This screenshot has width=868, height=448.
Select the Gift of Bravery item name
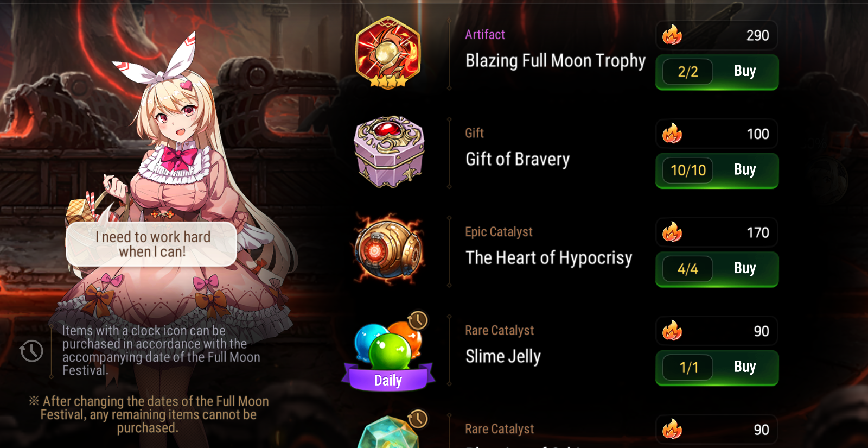pos(518,159)
